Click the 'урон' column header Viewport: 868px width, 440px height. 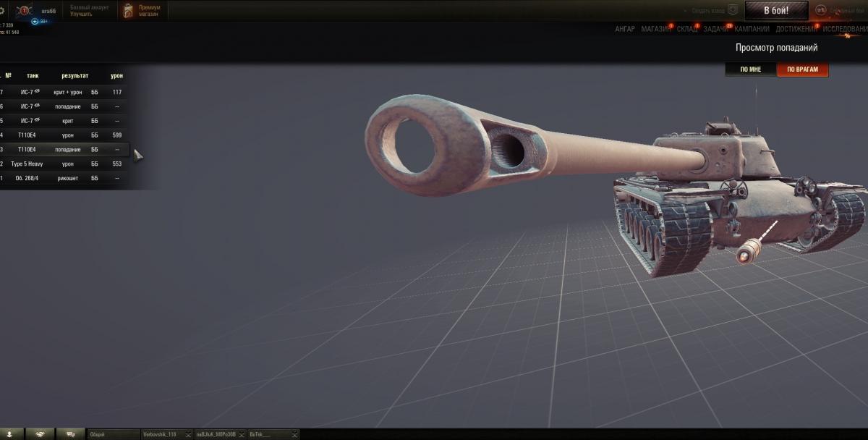(x=116, y=75)
